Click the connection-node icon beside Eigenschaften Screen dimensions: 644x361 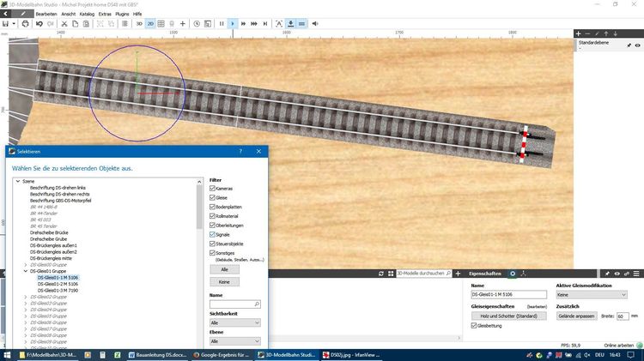click(523, 274)
